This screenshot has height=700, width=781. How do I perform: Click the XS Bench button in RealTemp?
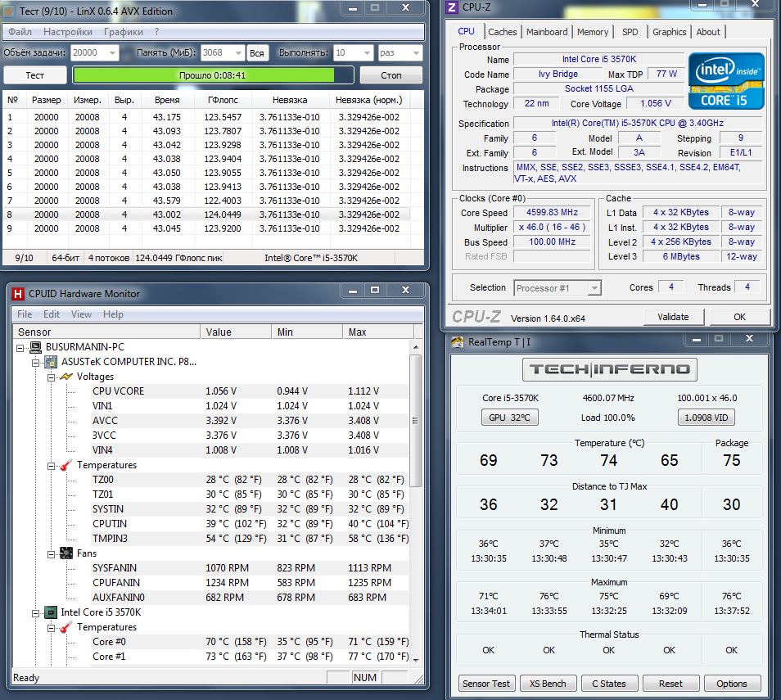coord(548,684)
